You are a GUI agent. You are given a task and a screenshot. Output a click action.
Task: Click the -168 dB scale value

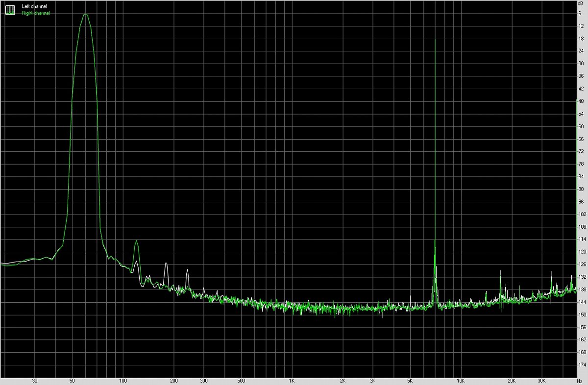[x=582, y=352]
